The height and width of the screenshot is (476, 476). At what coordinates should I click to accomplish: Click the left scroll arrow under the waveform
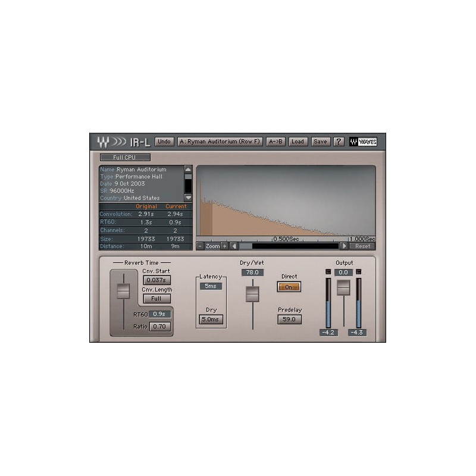click(x=233, y=245)
